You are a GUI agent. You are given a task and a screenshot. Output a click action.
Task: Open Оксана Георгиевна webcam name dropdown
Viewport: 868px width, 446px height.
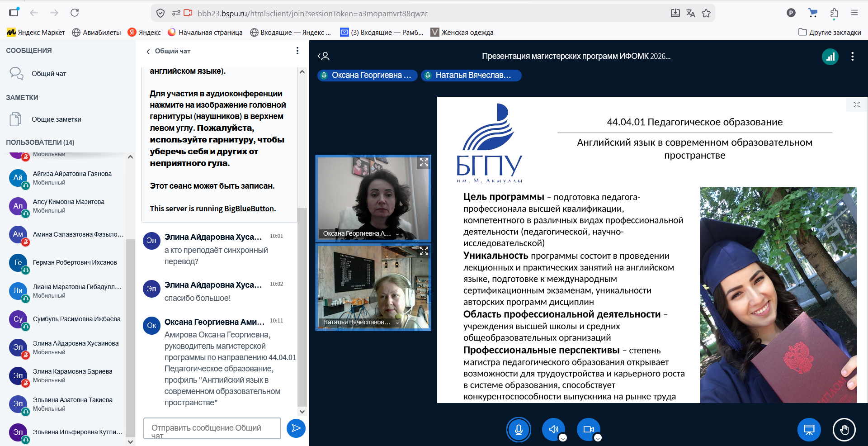coord(398,234)
